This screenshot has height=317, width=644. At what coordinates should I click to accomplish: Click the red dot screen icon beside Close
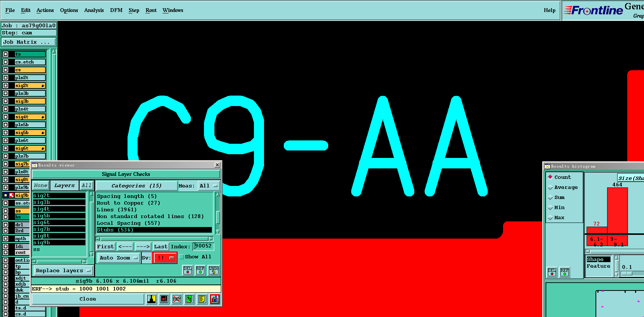164,299
